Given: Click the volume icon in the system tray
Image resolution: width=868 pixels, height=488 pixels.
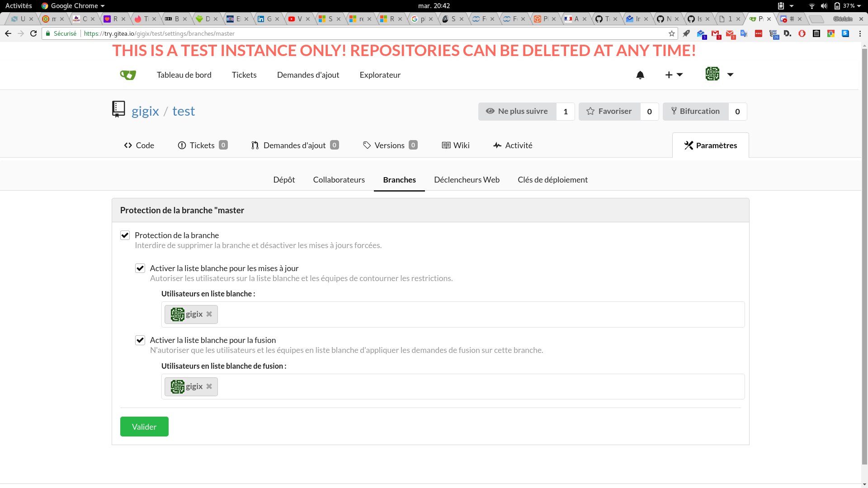Looking at the screenshot, I should [824, 6].
